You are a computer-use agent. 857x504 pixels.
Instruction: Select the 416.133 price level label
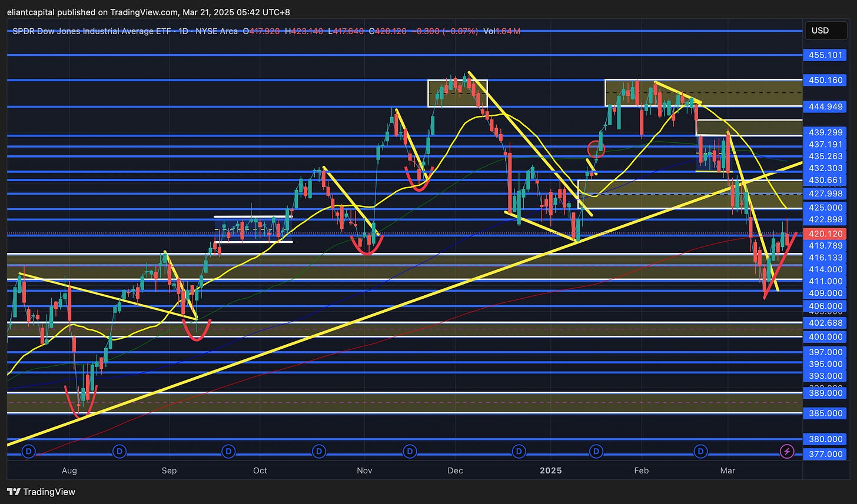(x=826, y=258)
